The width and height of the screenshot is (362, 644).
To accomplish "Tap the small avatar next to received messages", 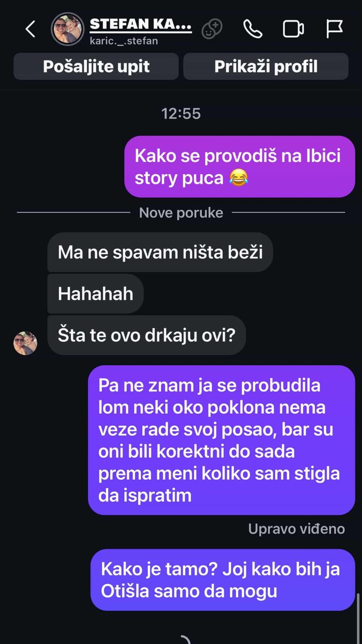I will pos(25,343).
